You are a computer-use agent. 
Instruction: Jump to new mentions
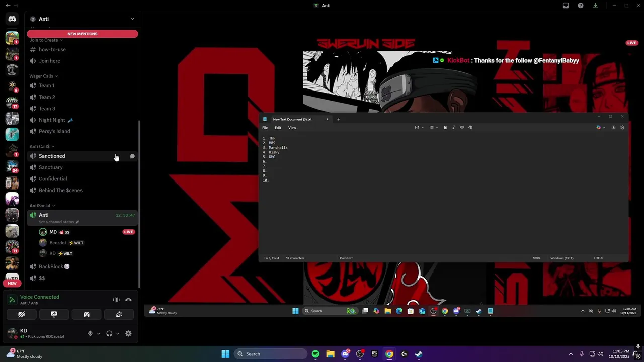pyautogui.click(x=83, y=34)
